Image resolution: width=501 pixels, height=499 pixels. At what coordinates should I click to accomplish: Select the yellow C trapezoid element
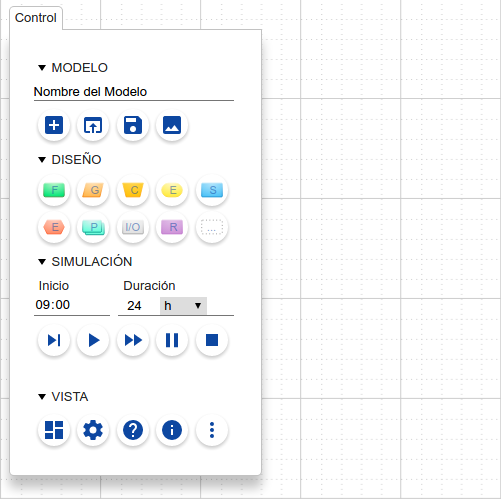[133, 190]
